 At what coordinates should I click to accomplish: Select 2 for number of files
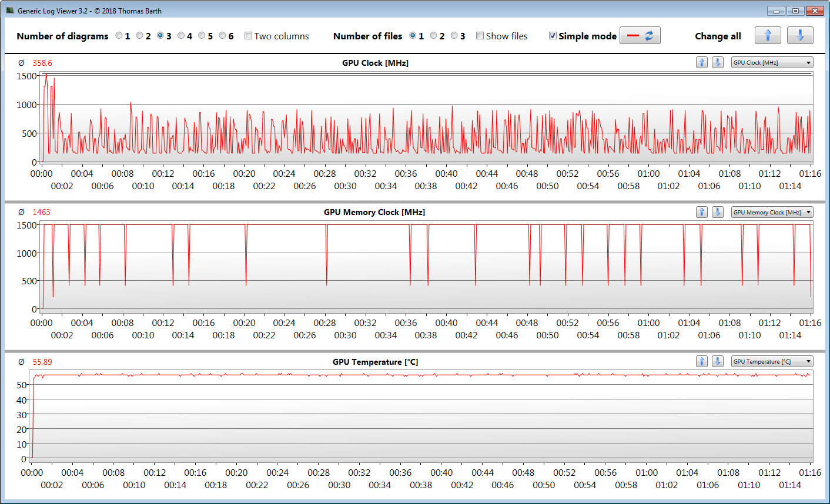(x=433, y=36)
